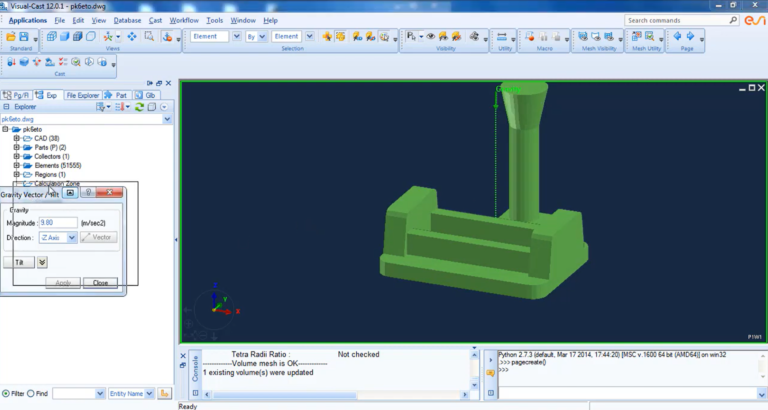Open the first Element selection dropdown
This screenshot has width=768, height=410.
[x=237, y=37]
